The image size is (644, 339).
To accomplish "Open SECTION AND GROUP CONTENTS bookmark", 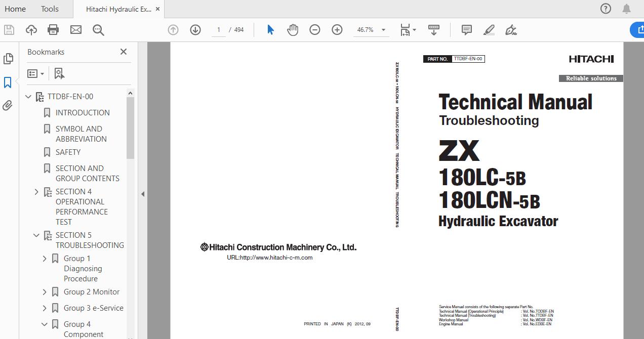I will coord(88,174).
